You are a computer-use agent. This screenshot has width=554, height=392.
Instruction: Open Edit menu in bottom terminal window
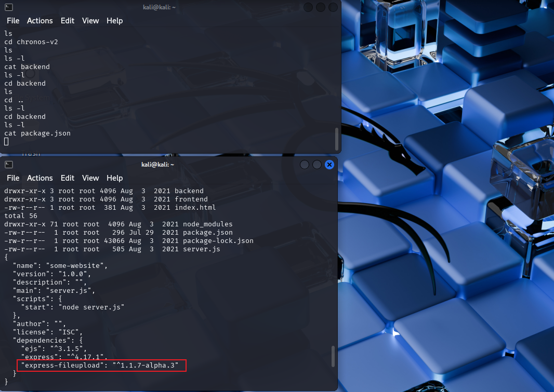[68, 178]
